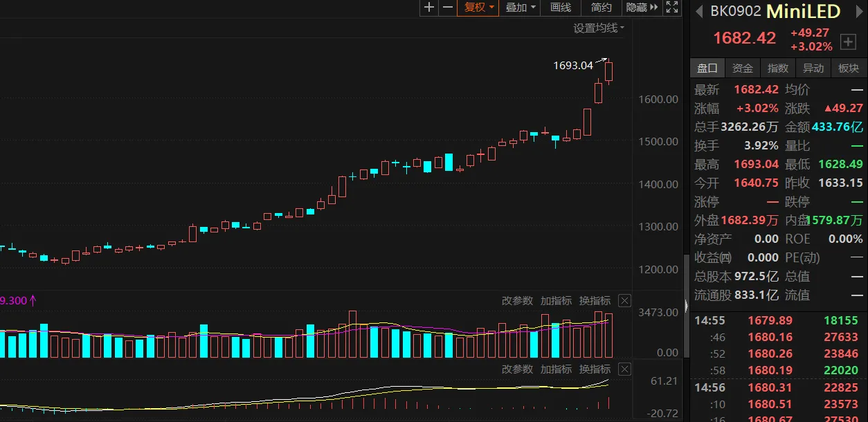Click 换指标 in the bottom indicator panel

(x=595, y=369)
